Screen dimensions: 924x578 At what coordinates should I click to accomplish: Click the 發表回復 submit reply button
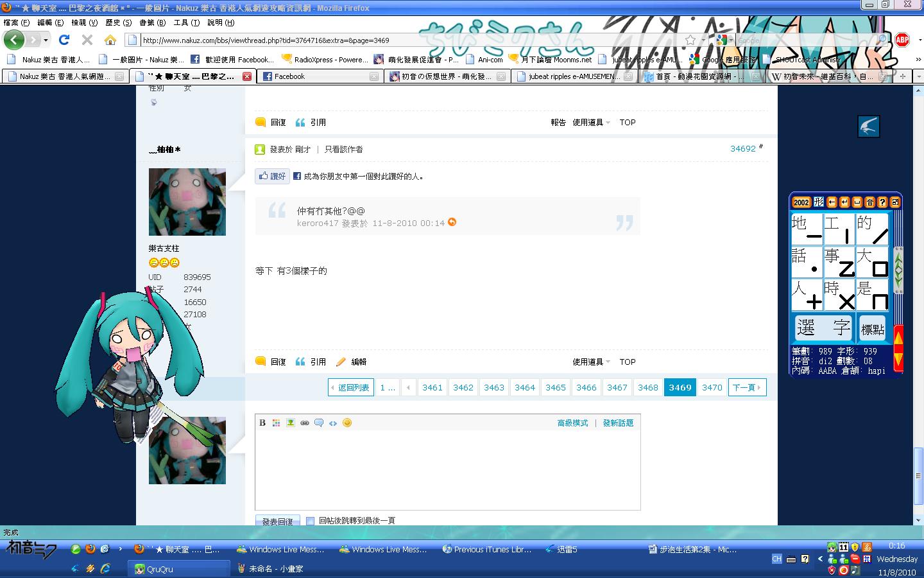click(277, 521)
